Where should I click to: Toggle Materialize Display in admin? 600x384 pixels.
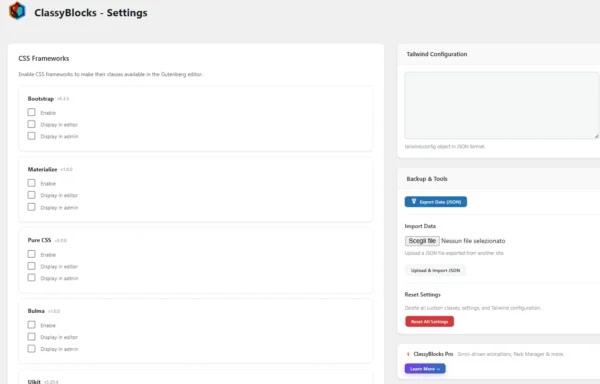point(31,207)
